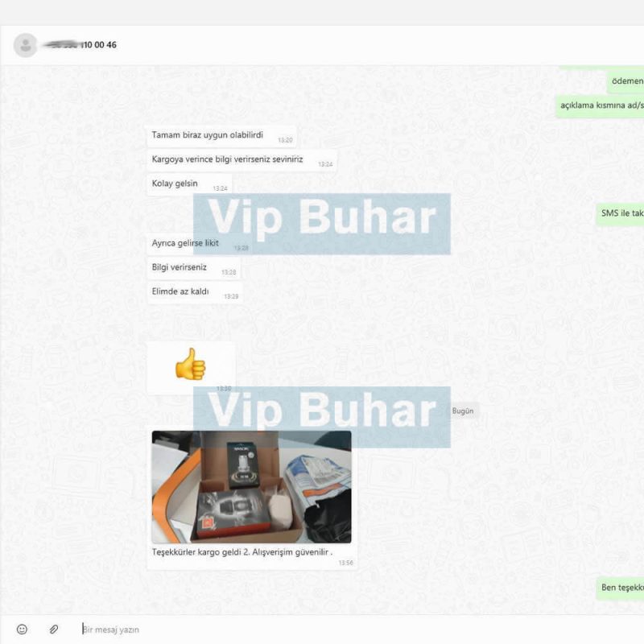644x644 pixels.
Task: Click the attachment paperclip icon
Action: 54,629
